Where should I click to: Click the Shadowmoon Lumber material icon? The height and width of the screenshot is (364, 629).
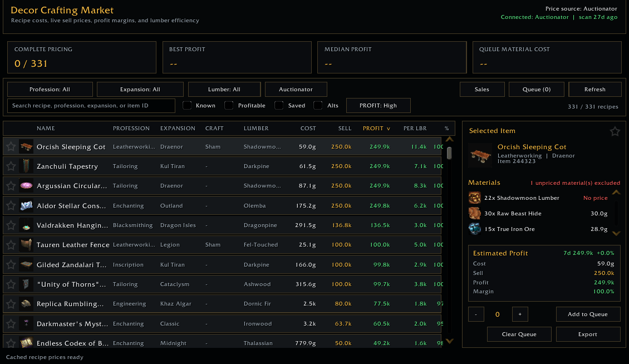tap(475, 198)
